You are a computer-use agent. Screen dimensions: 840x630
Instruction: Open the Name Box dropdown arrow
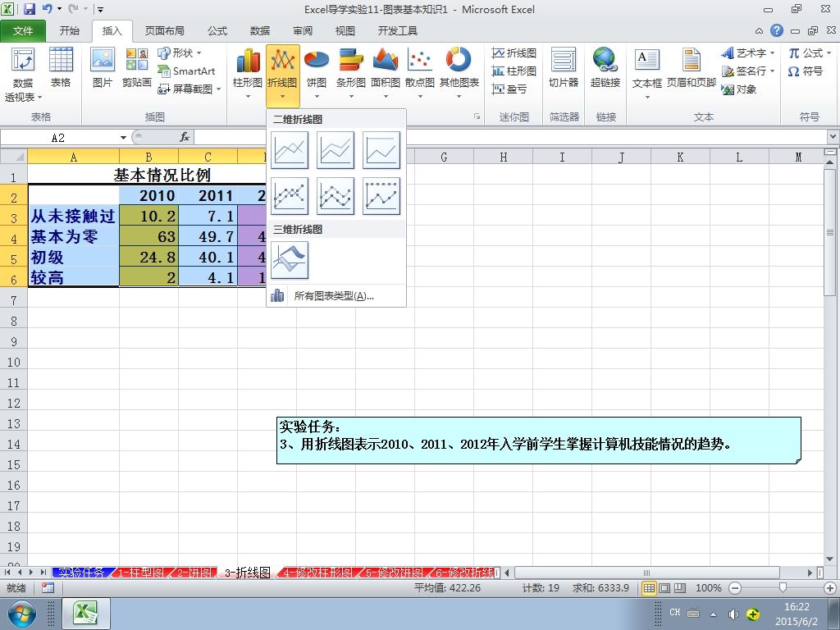[x=123, y=138]
